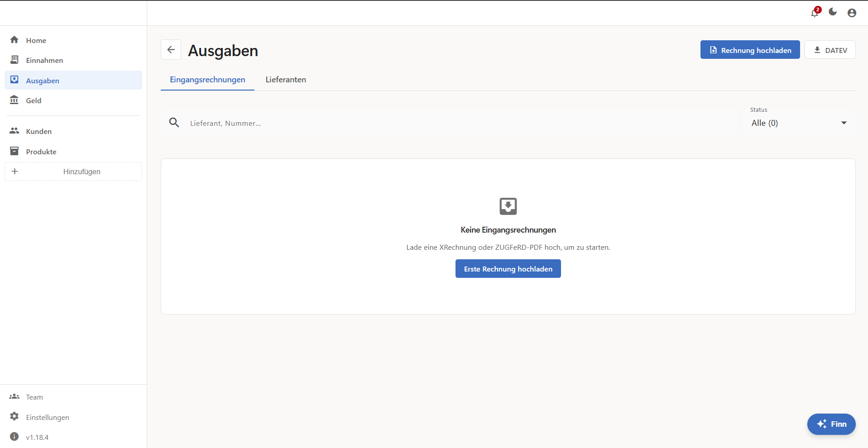Switch to the Lieferanten tab
868x448 pixels.
286,80
